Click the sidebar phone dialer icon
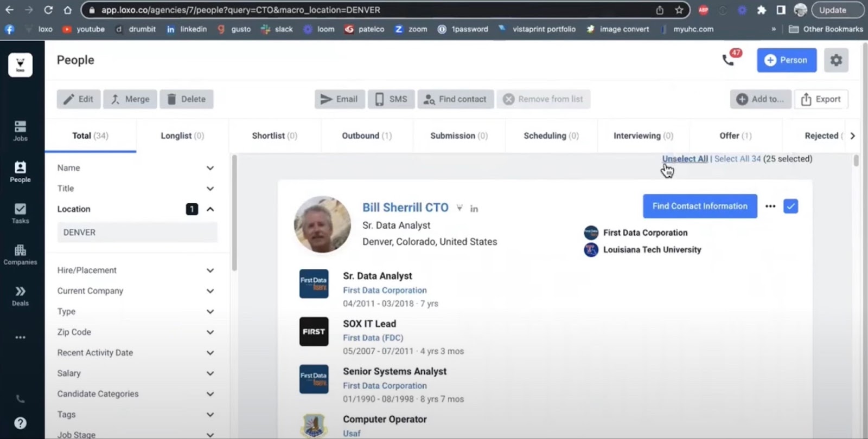 coord(20,399)
